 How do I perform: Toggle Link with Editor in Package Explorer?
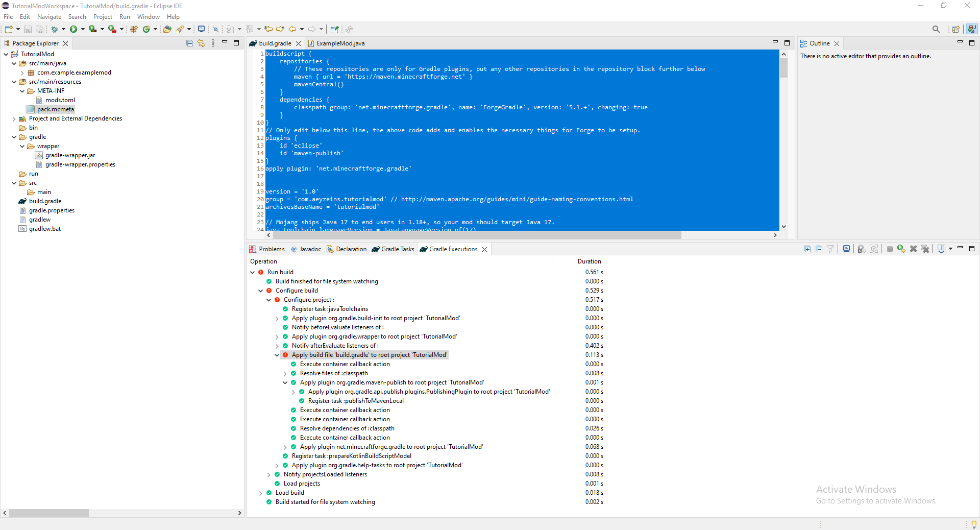[x=201, y=43]
